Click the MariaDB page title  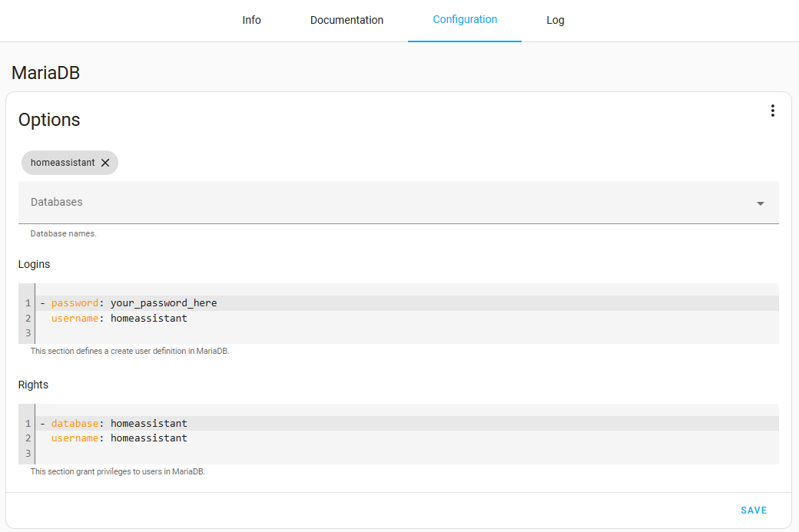coord(46,73)
